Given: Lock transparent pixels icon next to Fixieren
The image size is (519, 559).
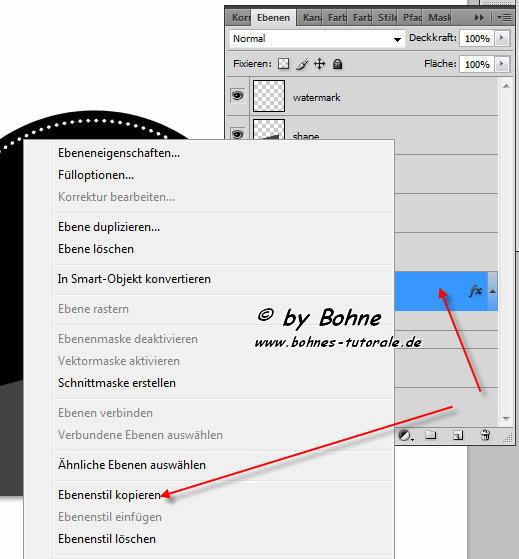Looking at the screenshot, I should click(284, 64).
